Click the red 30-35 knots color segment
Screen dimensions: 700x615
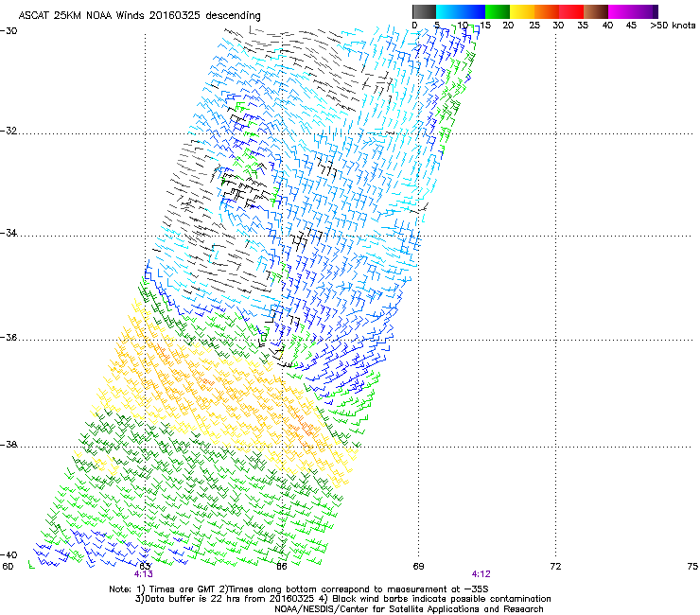pos(571,11)
